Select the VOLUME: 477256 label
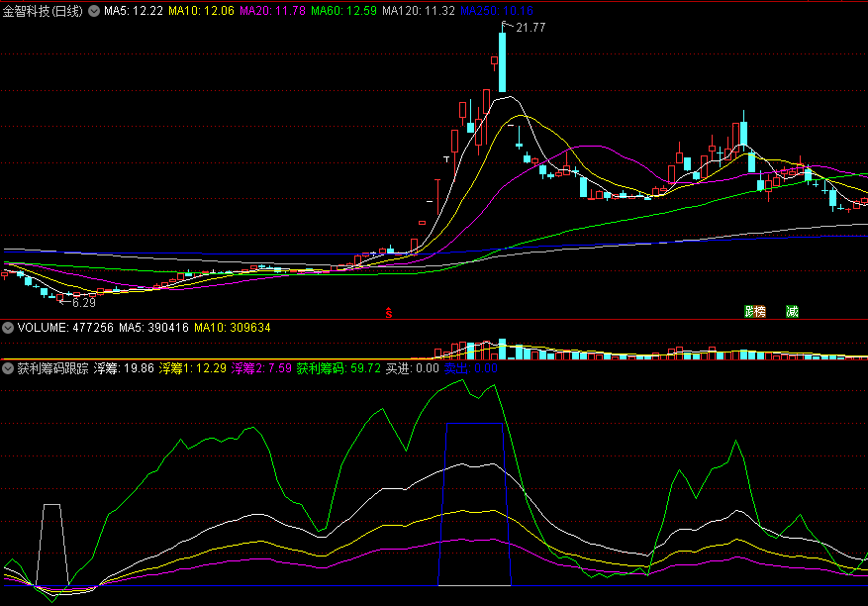868x606 pixels. [x=65, y=328]
